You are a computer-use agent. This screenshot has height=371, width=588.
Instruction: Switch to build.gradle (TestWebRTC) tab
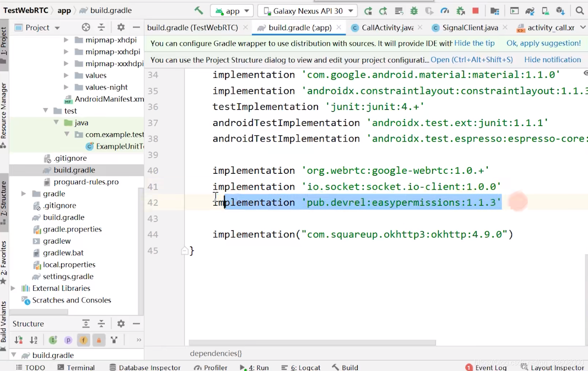click(193, 27)
